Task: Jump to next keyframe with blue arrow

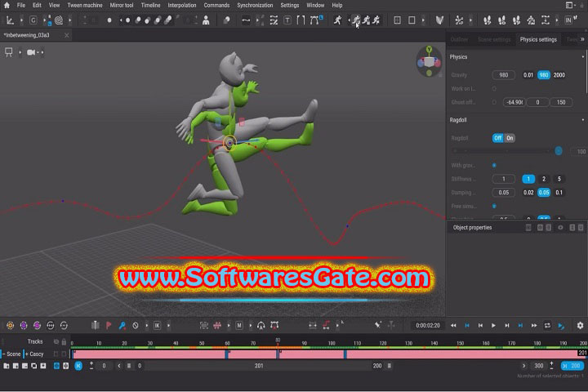Action: coord(520,325)
